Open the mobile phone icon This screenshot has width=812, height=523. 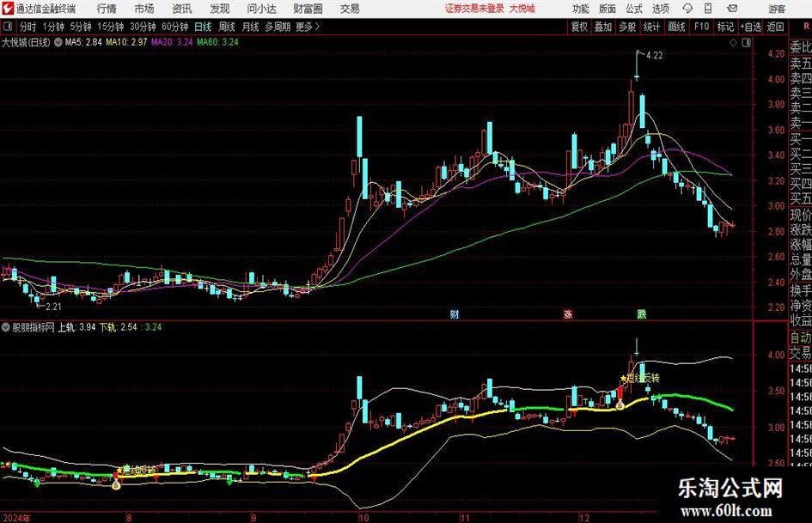pyautogui.click(x=708, y=9)
